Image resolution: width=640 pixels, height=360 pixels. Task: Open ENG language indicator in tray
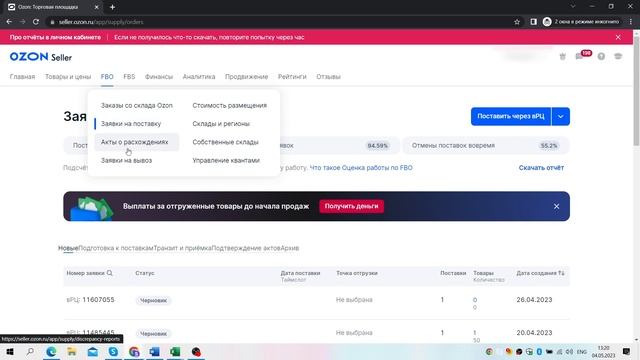(582, 351)
